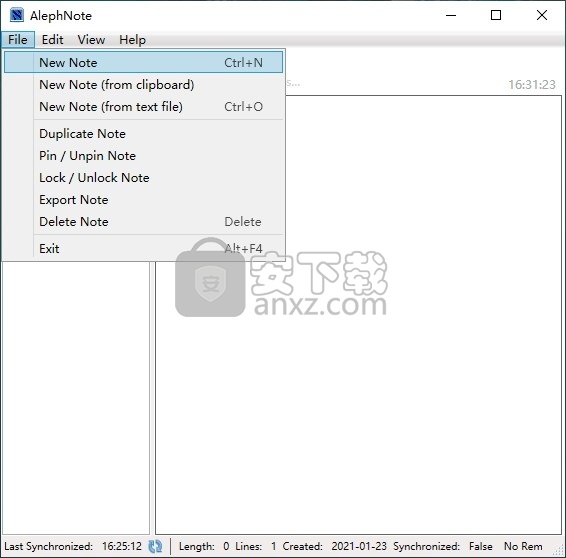
Task: Click the Synchronized False status value
Action: tap(480, 546)
